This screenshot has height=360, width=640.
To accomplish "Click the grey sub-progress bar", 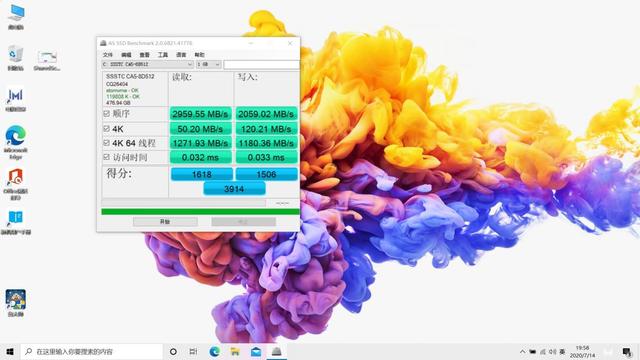I will click(x=183, y=203).
